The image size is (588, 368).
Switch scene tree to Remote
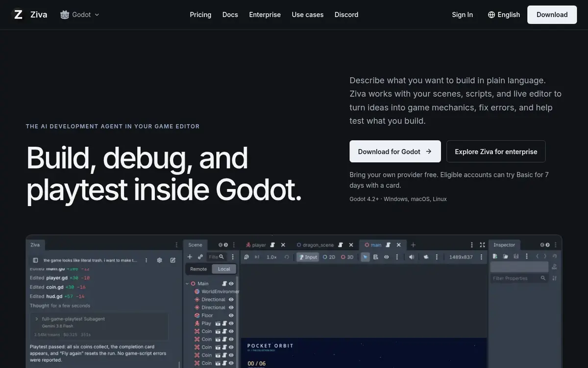[198, 269]
